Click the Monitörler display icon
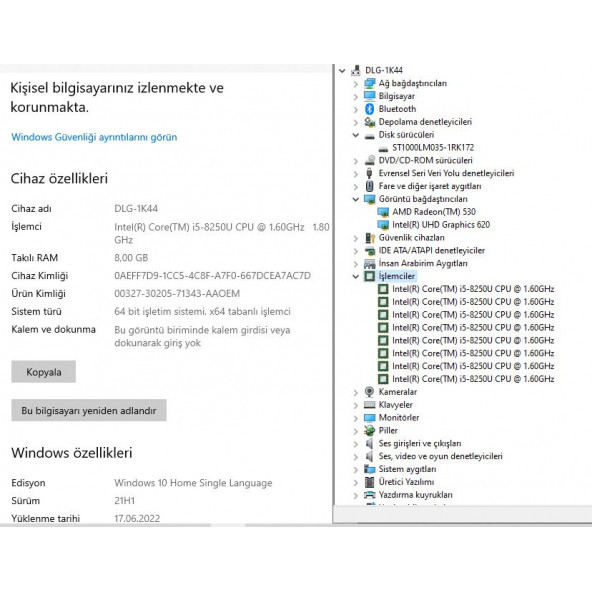 click(x=369, y=418)
